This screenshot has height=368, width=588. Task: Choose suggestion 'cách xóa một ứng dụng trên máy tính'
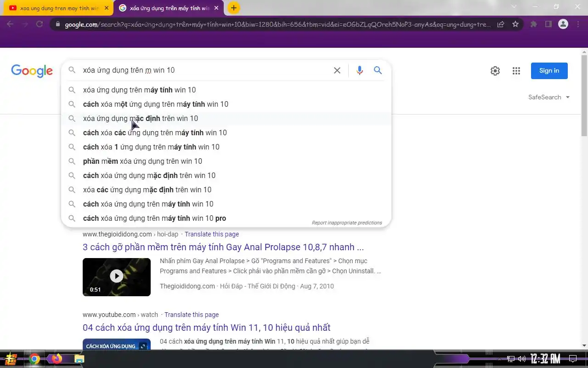click(x=226, y=104)
